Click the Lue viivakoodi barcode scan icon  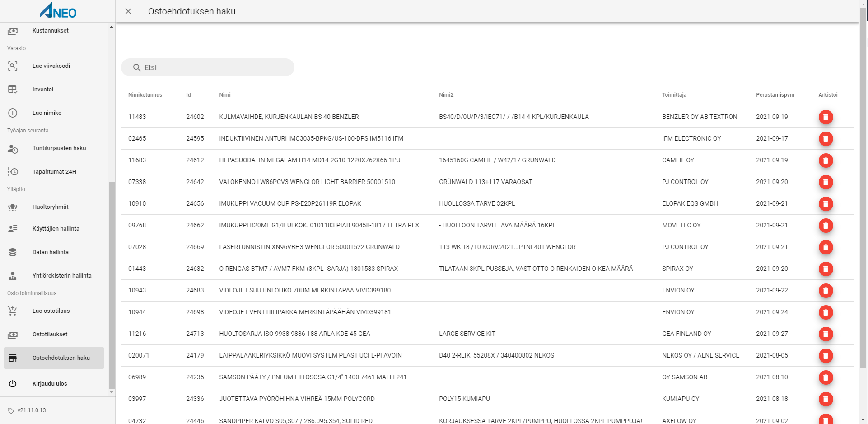point(13,66)
